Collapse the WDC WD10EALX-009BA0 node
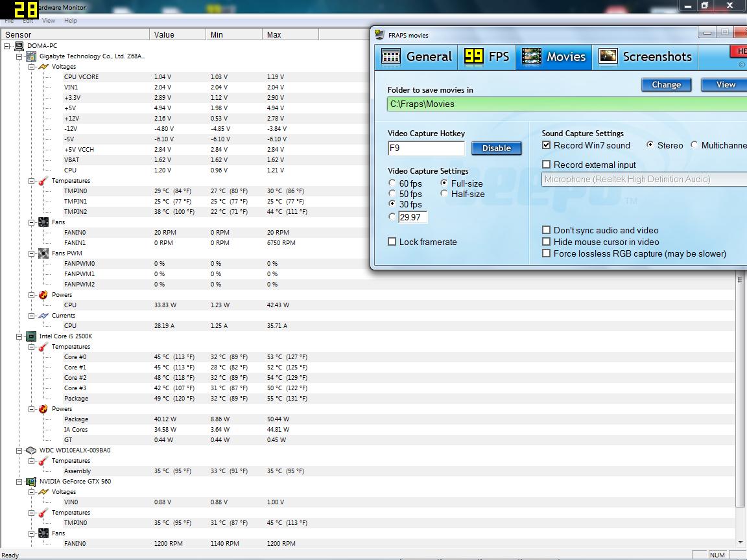 click(x=19, y=451)
